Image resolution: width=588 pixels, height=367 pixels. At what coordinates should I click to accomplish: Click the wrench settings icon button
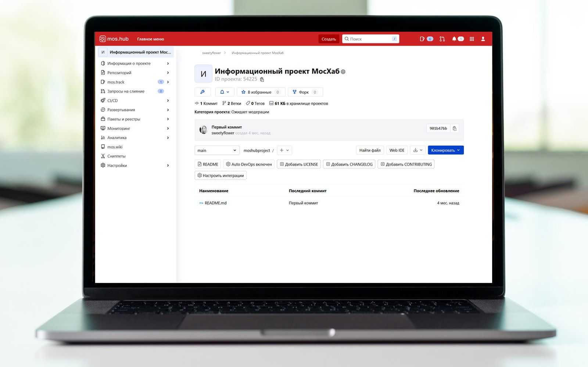(202, 92)
